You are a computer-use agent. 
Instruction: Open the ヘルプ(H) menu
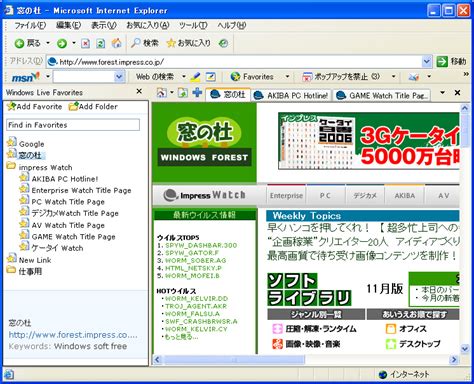[232, 25]
